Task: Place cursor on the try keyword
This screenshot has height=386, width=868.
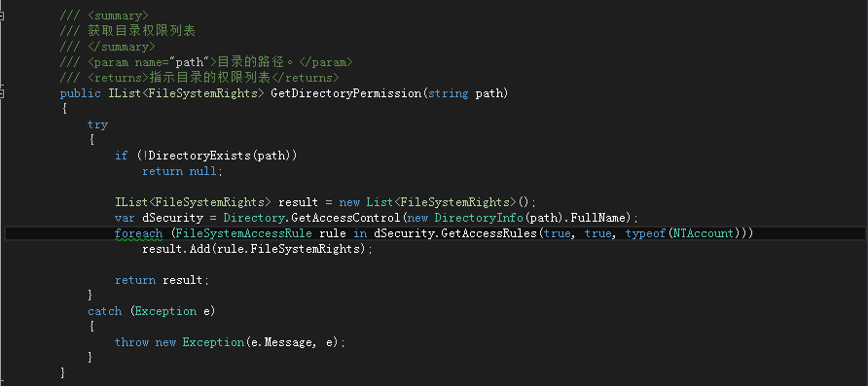Action: coord(97,125)
